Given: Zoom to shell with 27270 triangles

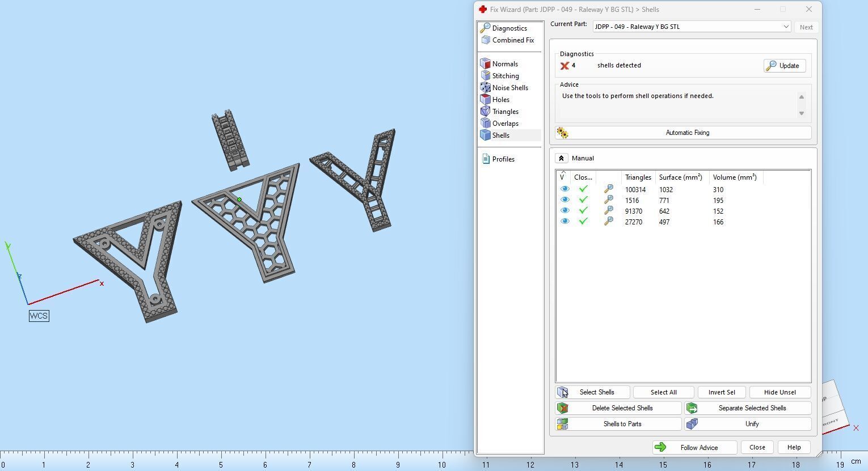Looking at the screenshot, I should tap(608, 222).
